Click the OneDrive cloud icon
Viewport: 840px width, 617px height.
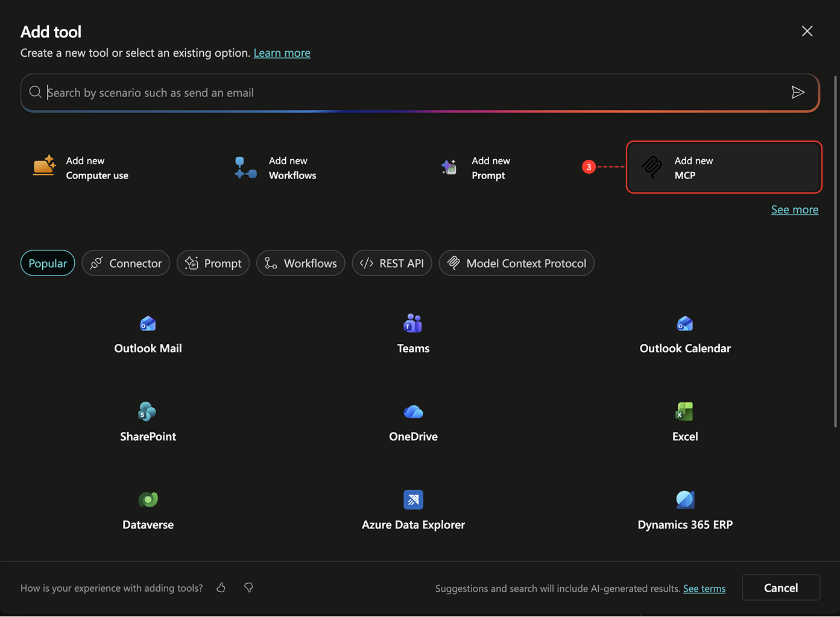[413, 411]
